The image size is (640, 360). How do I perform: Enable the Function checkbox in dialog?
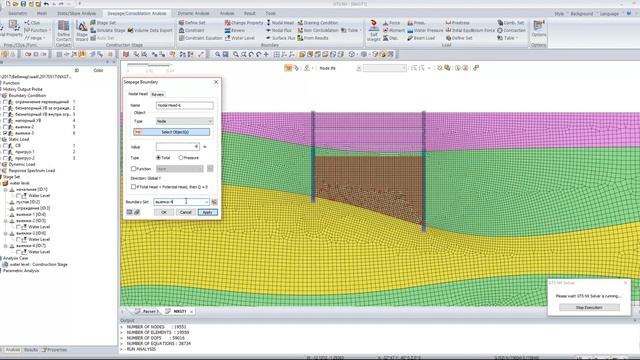pos(133,169)
